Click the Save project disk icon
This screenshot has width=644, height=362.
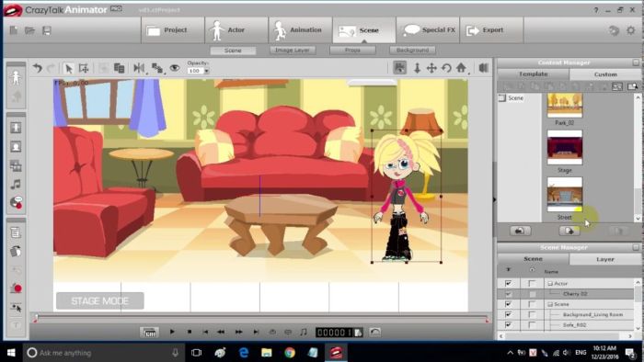pos(46,30)
